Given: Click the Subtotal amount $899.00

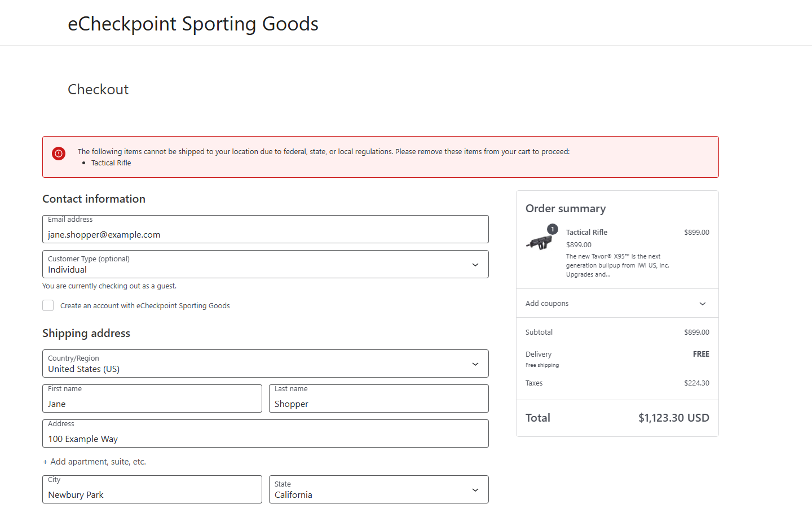Looking at the screenshot, I should 697,332.
